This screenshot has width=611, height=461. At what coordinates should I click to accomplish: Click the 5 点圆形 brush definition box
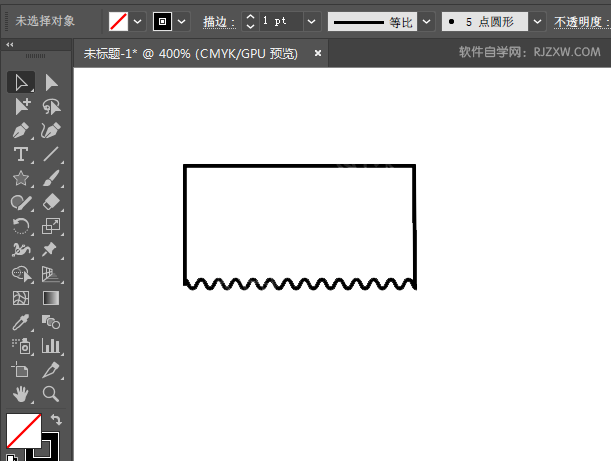pyautogui.click(x=485, y=21)
